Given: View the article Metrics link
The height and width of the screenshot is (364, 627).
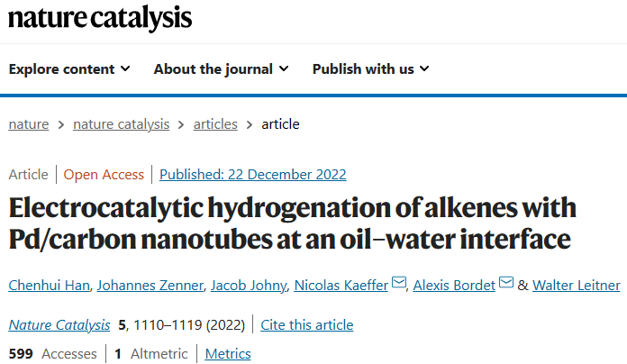Looking at the screenshot, I should point(228,353).
